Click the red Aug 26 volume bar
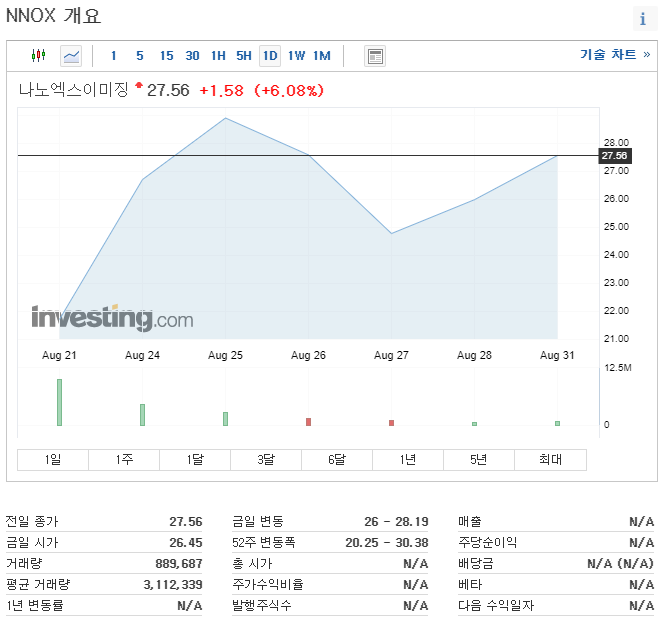The width and height of the screenshot is (669, 625). (308, 422)
